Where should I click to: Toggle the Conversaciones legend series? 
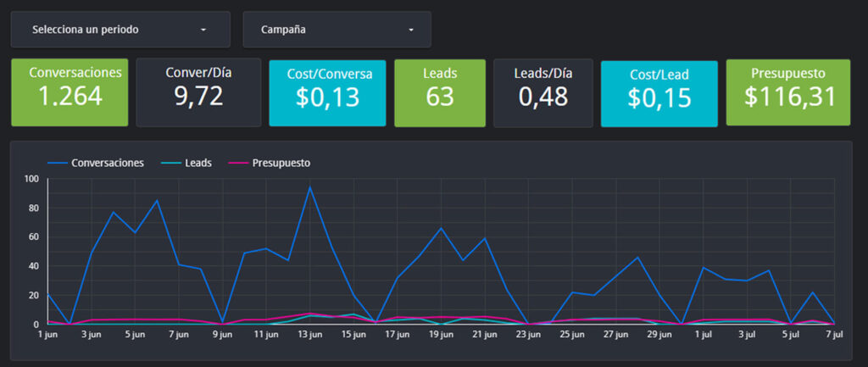tap(107, 163)
